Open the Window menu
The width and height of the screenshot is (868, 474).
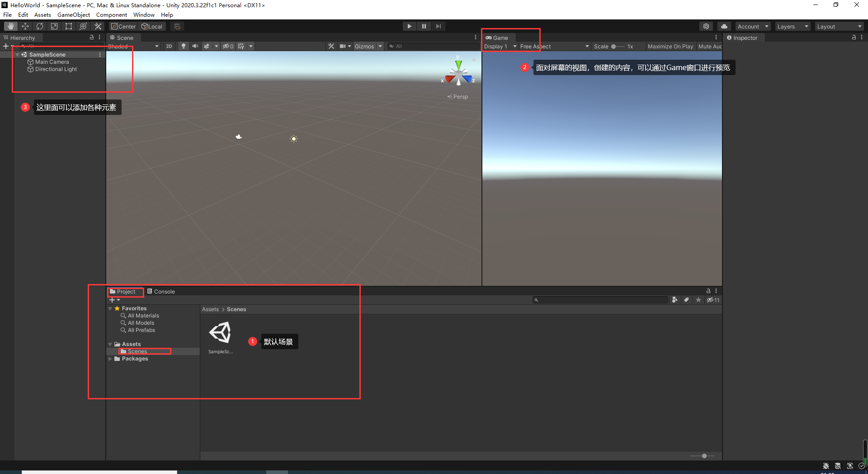pos(144,14)
